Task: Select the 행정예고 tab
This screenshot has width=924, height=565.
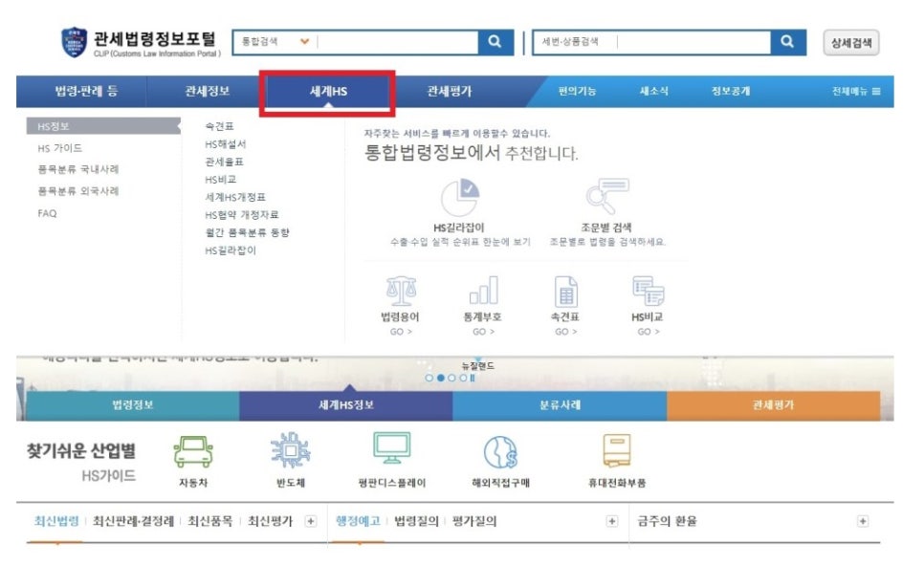Action: coord(359,521)
